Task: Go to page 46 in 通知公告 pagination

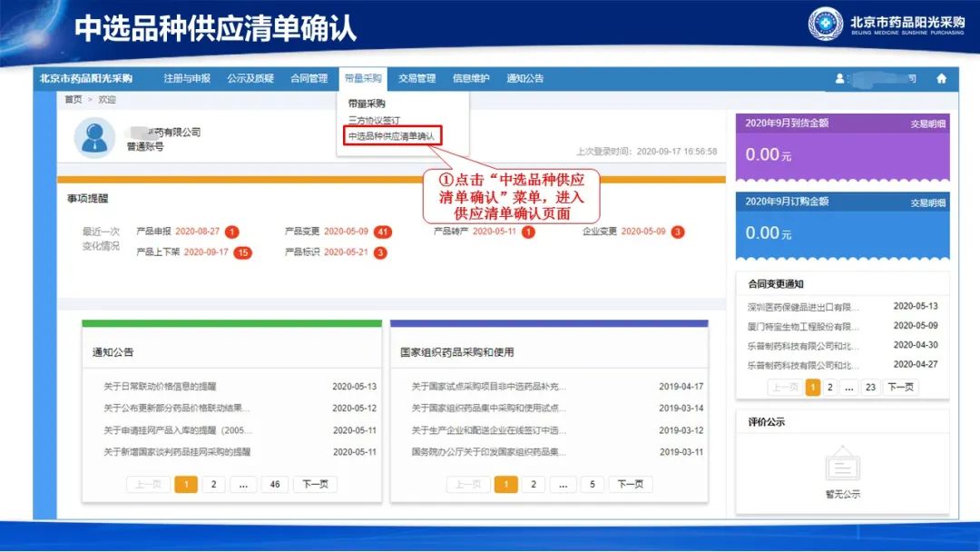Action: [275, 484]
